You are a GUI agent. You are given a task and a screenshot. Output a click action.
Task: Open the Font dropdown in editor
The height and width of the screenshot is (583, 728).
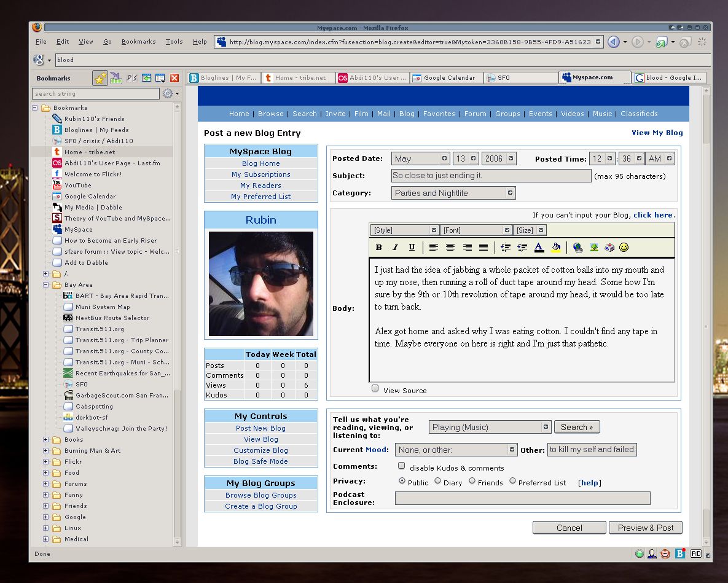476,230
